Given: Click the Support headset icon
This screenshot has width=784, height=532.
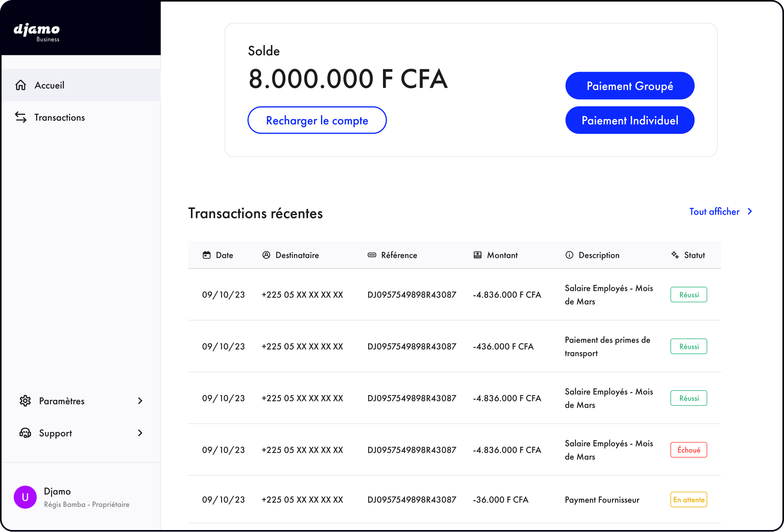Looking at the screenshot, I should coord(25,433).
